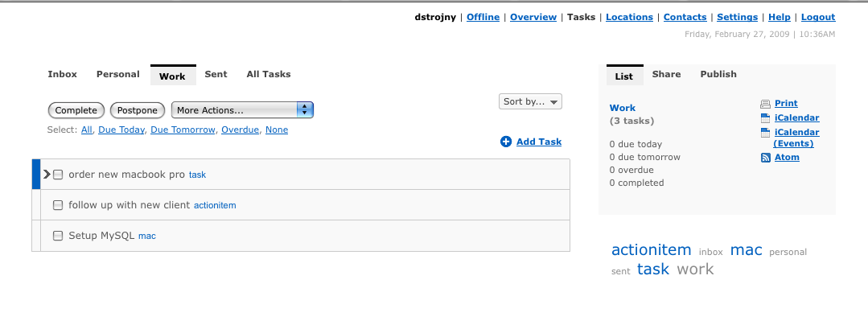Viewport: 868px width, 325px height.
Task: Click the Postpone button
Action: tap(138, 110)
